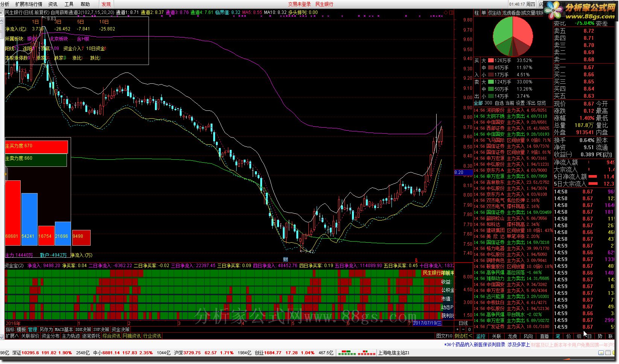The width and height of the screenshot is (619, 364).
Task: Click the status bar list window icon
Action: tap(608, 353)
